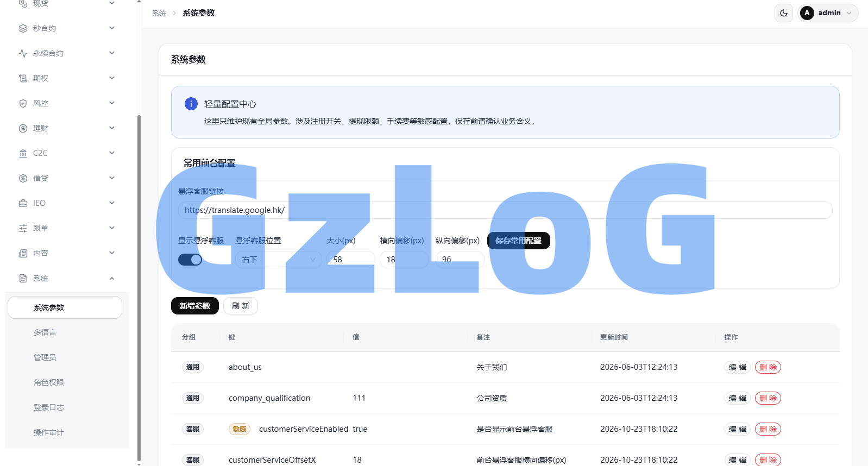Screen dimensions: 868x466
Task: Click the 保存常用配置 button
Action: pos(519,241)
